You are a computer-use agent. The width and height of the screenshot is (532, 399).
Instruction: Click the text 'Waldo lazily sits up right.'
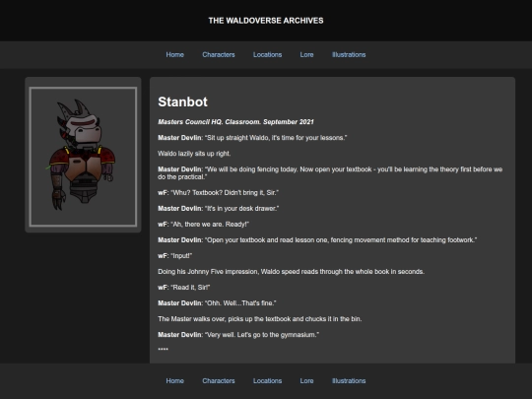pos(194,154)
